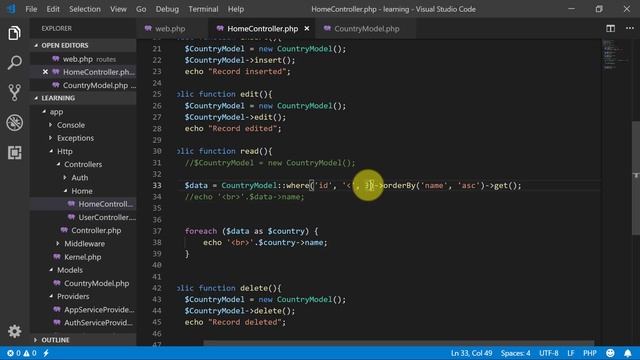The width and height of the screenshot is (640, 360).
Task: Click the PHP icon beside Kernel.php
Action: (x=57, y=257)
